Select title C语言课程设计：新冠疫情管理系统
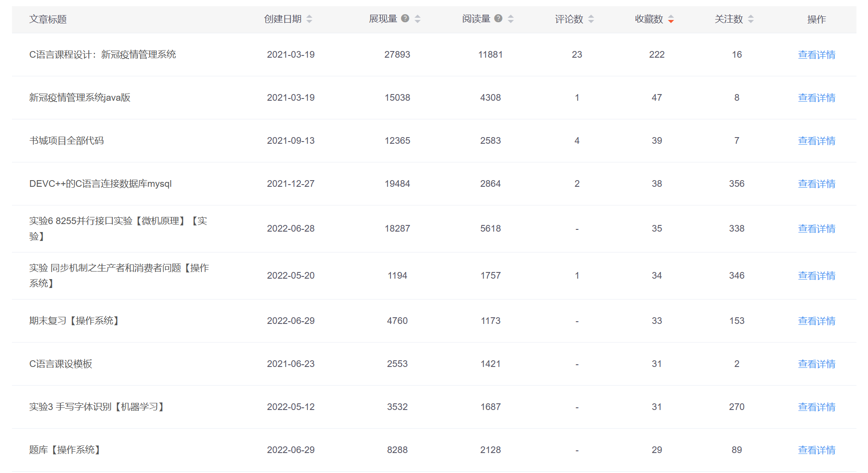Screen dimensions: 868x473 click(x=103, y=55)
